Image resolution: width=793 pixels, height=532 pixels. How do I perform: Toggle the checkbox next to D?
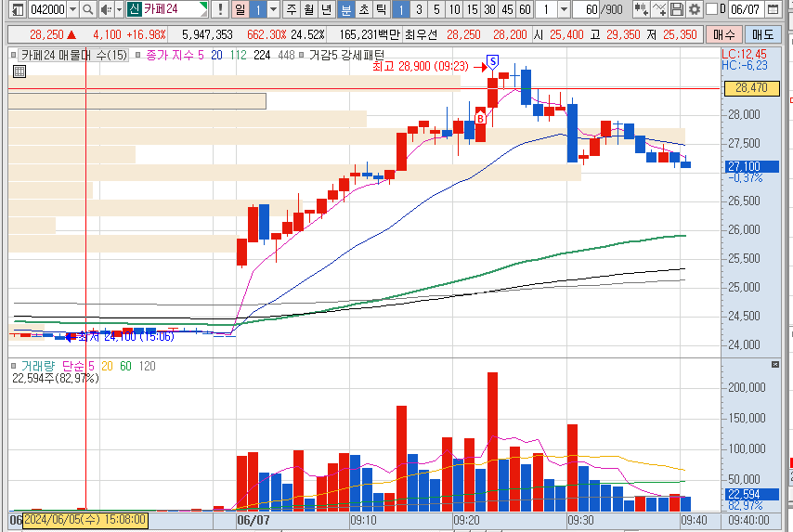point(711,9)
